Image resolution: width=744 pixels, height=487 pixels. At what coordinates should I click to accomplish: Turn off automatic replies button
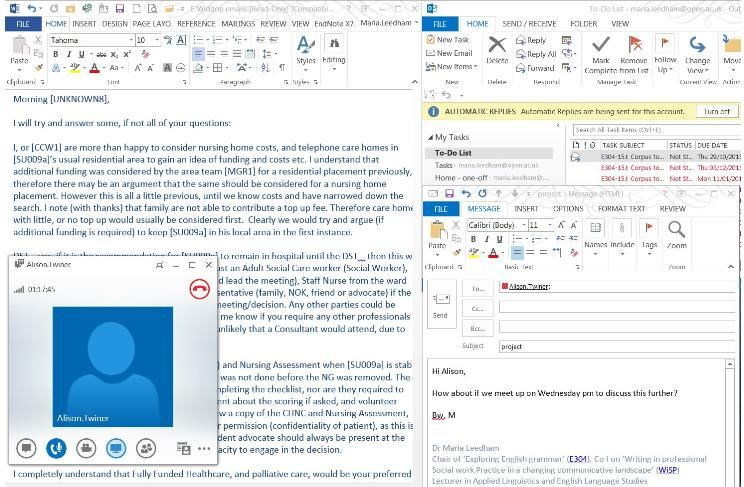[716, 111]
